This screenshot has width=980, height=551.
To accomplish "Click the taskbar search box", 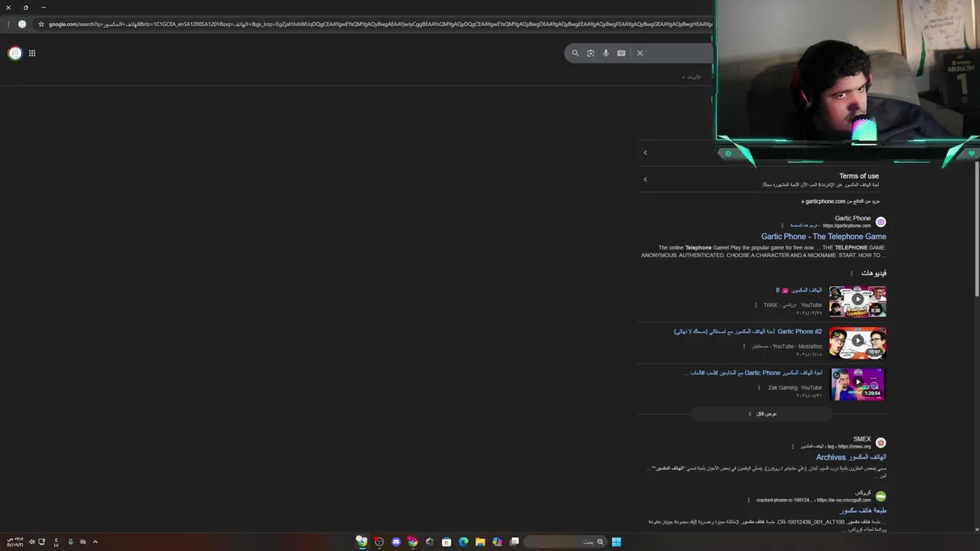I will [x=565, y=542].
